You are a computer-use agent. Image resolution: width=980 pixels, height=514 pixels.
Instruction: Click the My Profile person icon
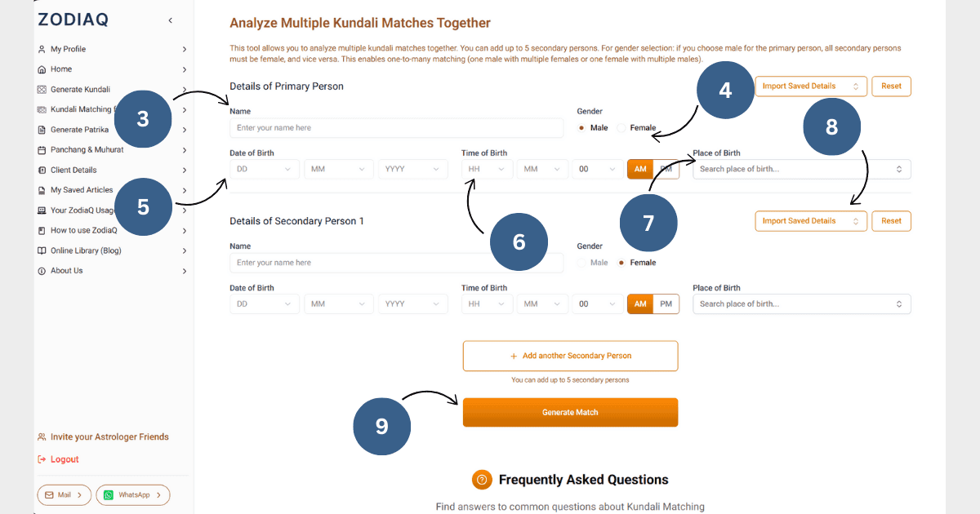[42, 49]
